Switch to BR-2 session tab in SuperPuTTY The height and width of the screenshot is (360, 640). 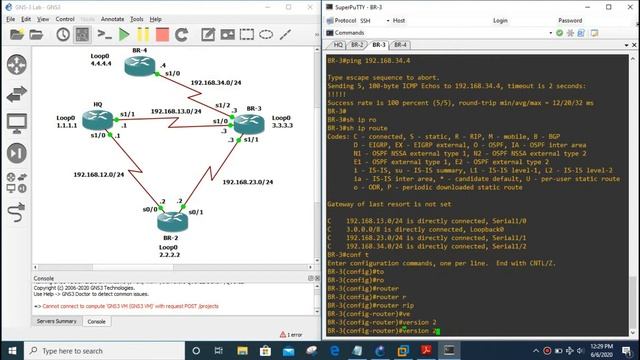click(x=357, y=45)
